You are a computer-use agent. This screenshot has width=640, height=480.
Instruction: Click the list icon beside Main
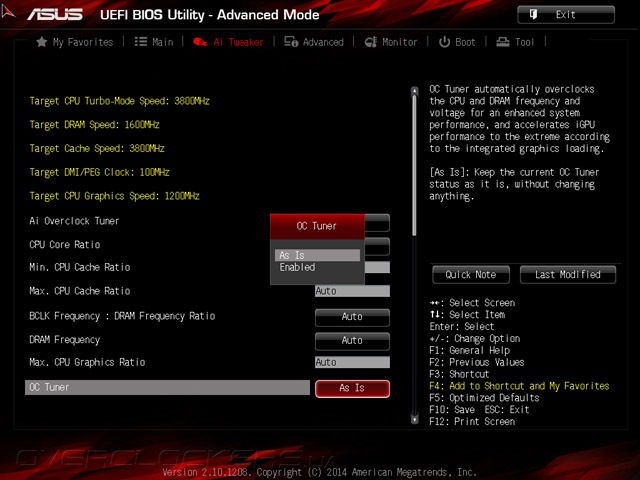click(141, 42)
